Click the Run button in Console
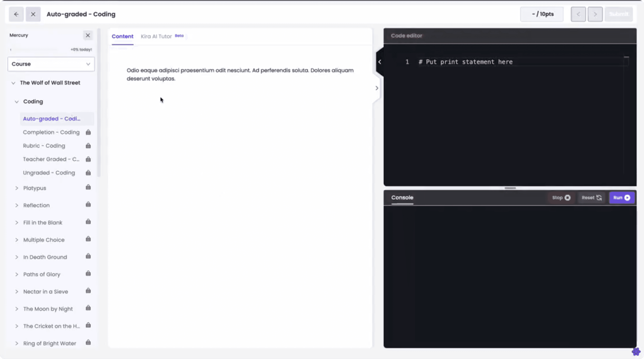Viewport: 644px width, 359px height. (621, 198)
